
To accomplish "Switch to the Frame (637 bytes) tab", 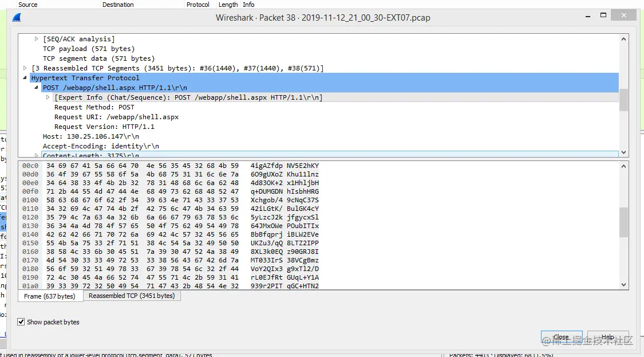I will [50, 296].
